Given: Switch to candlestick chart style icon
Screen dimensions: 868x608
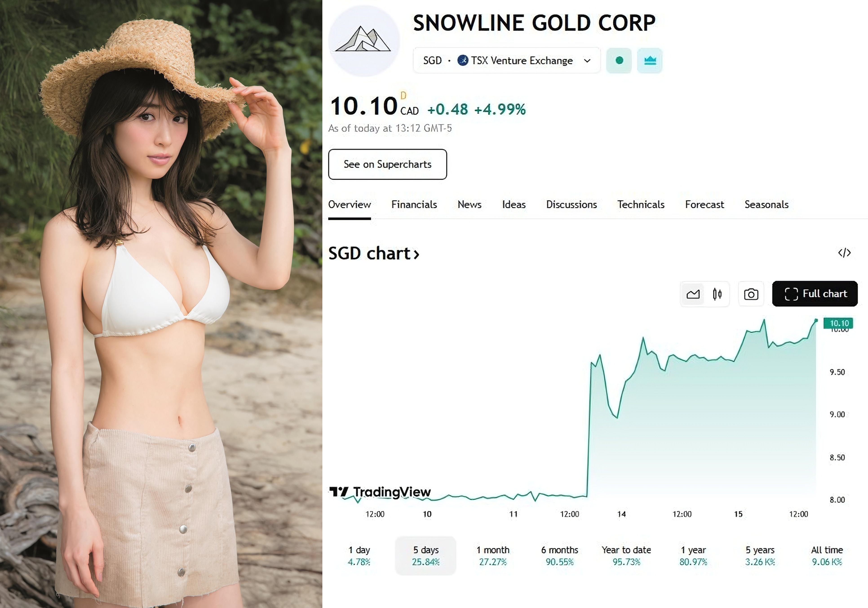Looking at the screenshot, I should coord(717,294).
